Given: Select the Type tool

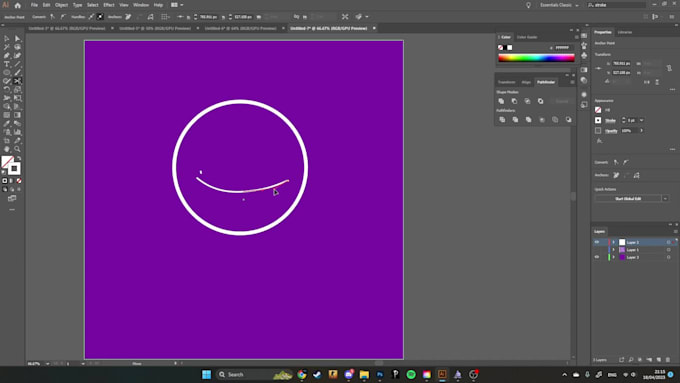Looking at the screenshot, I should (x=7, y=64).
